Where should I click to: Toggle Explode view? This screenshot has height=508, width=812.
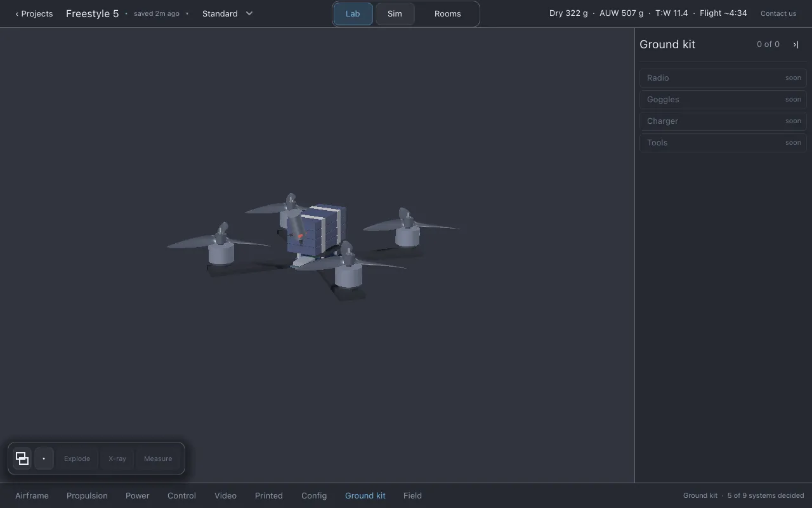click(77, 458)
